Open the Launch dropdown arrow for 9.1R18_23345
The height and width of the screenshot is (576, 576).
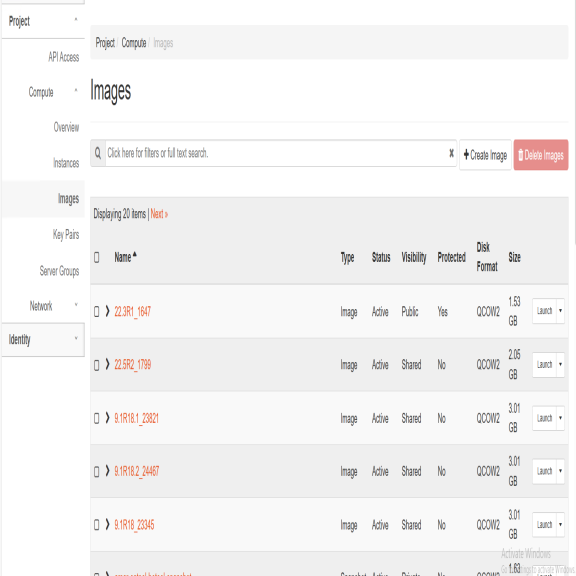click(x=560, y=525)
